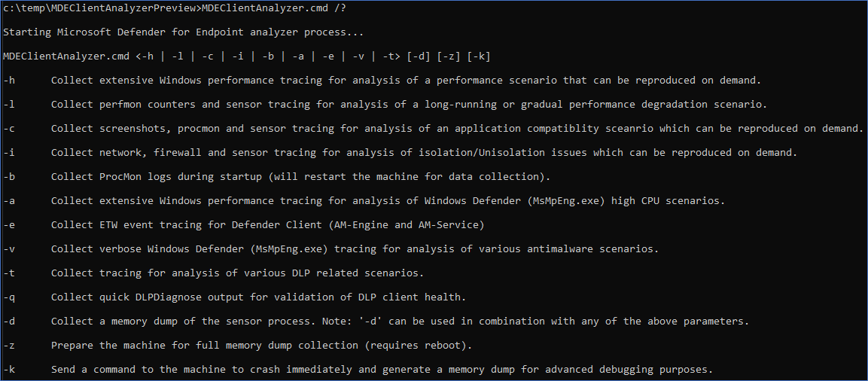Select the -l perfmon counters description line
The image size is (868, 381).
(x=385, y=104)
